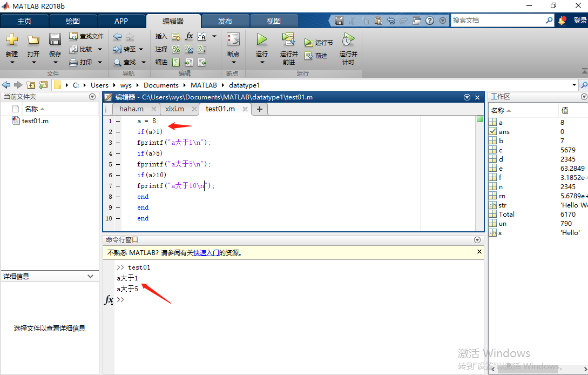Viewport: 588px width, 375px height.
Task: Save the current file
Action: tap(54, 39)
